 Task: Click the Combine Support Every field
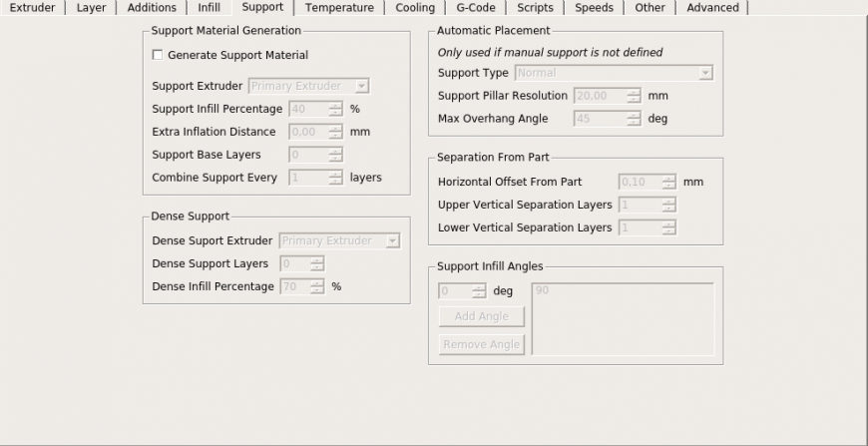[316, 178]
